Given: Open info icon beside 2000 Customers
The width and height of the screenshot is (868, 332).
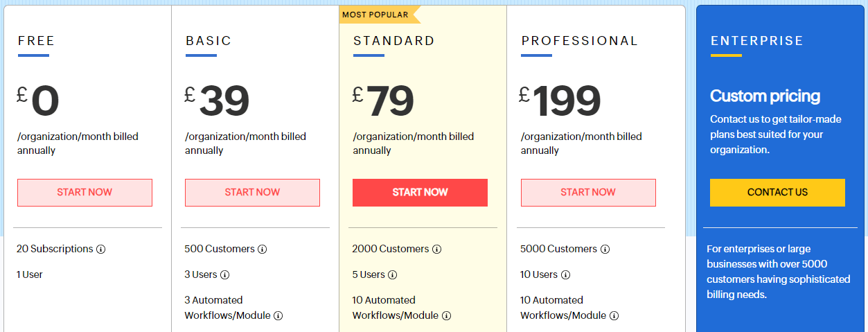Looking at the screenshot, I should pos(436,250).
